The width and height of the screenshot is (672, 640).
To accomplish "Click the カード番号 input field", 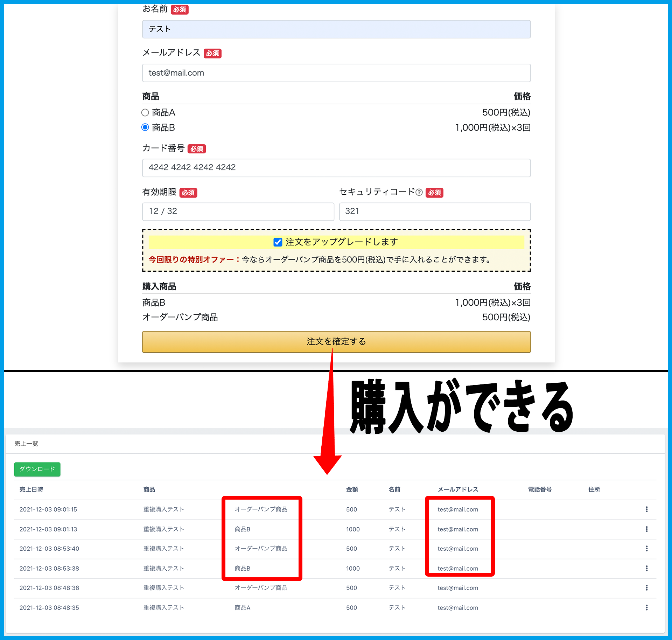I will click(x=336, y=168).
